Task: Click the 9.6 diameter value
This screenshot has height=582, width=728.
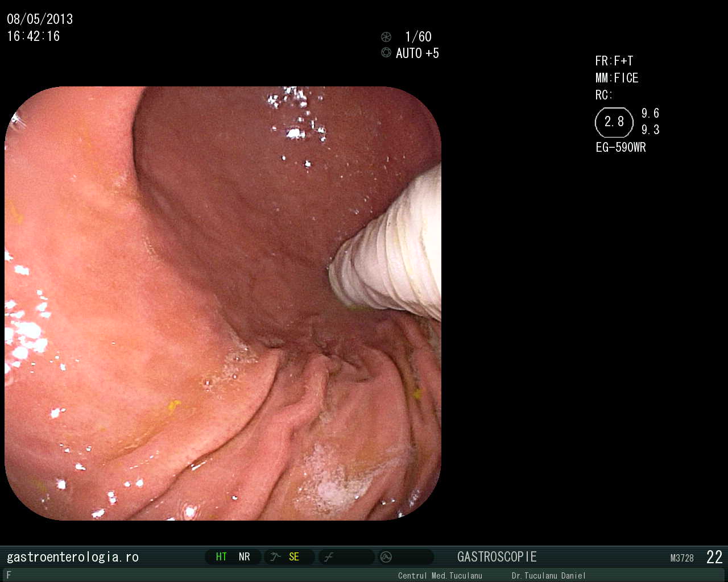Action: click(651, 113)
